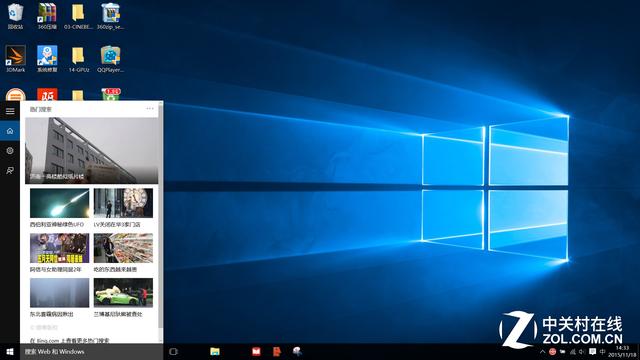Open the green UFO meteor news thumbnail
This screenshot has height=360, width=640.
point(59,203)
